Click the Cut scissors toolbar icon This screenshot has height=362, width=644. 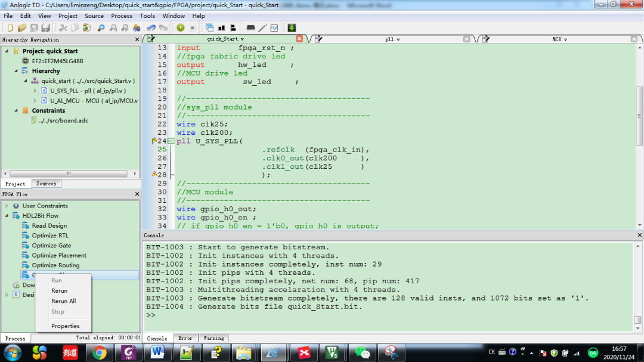coord(63,28)
